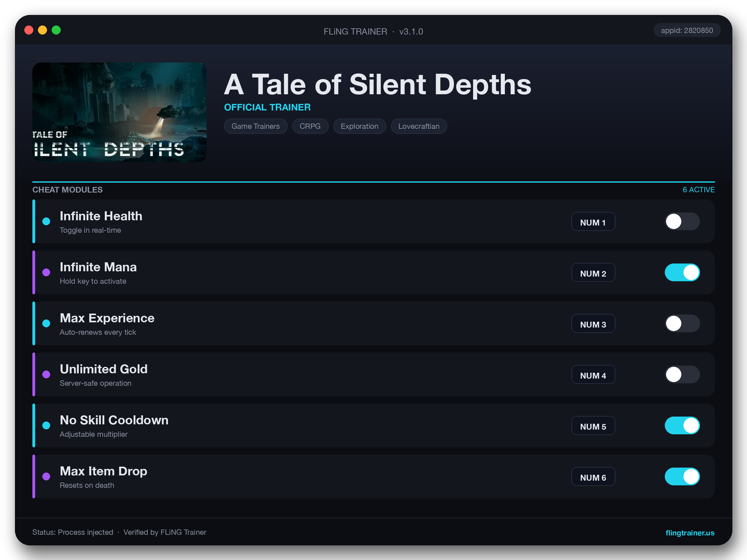This screenshot has height=560, width=747.
Task: Switch off No Skill Cooldown
Action: click(682, 425)
